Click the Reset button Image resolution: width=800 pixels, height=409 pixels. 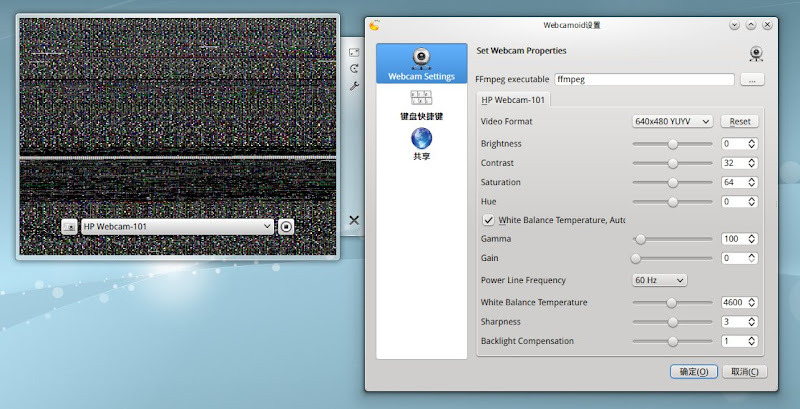point(740,121)
